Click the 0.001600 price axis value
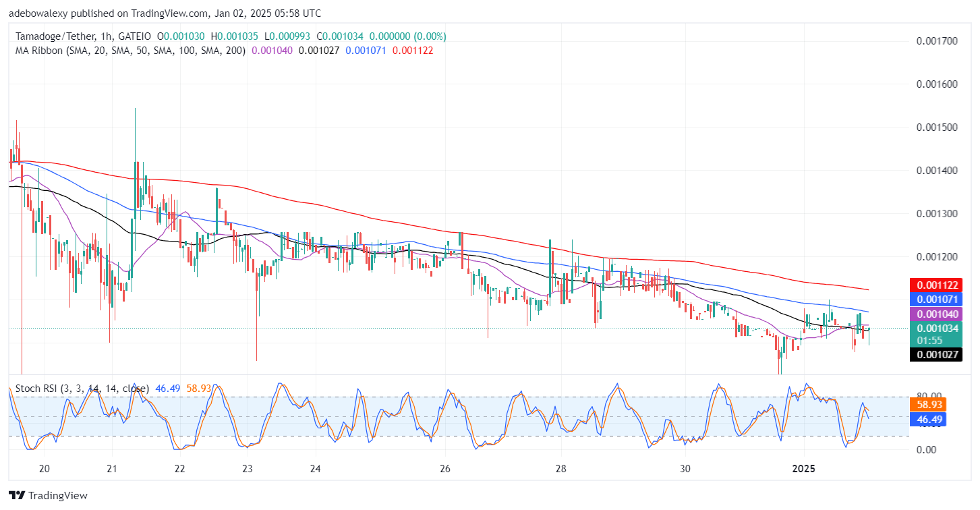The width and height of the screenshot is (980, 510). tap(936, 84)
